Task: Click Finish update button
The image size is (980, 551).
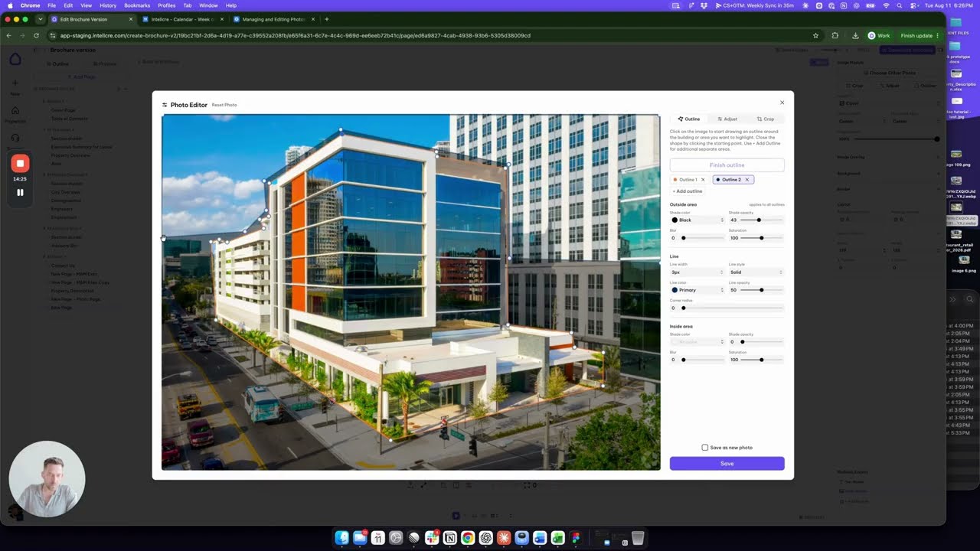Action: click(920, 35)
